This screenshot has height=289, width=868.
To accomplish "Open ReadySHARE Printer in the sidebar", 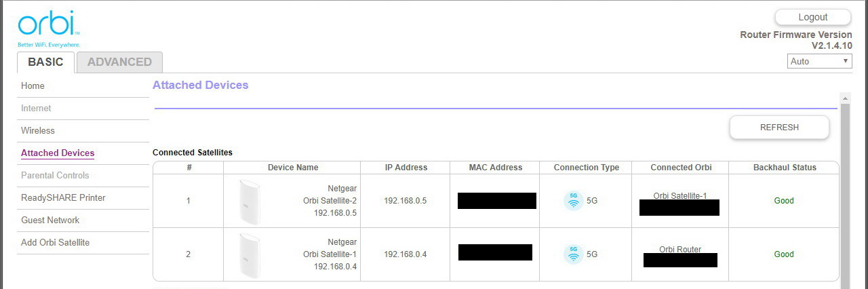I will coord(63,198).
